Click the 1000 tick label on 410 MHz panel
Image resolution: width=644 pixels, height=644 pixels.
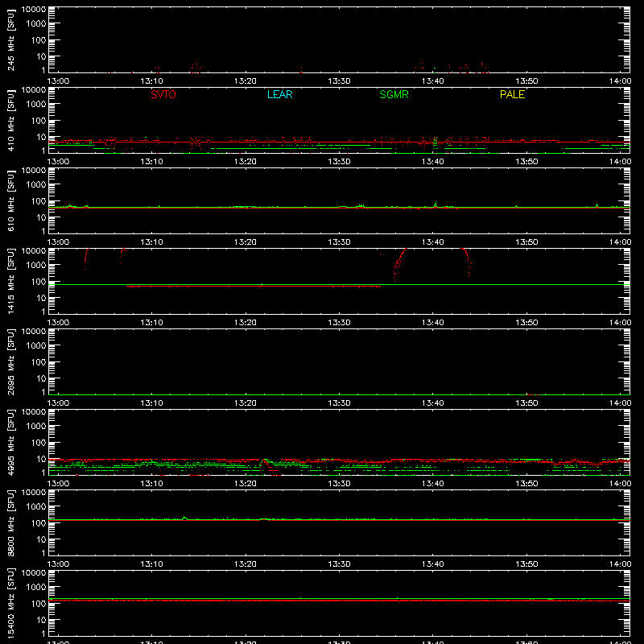[36, 105]
